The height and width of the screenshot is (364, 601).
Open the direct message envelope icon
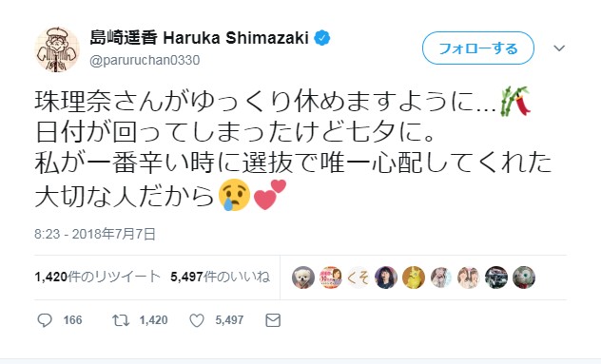[273, 320]
